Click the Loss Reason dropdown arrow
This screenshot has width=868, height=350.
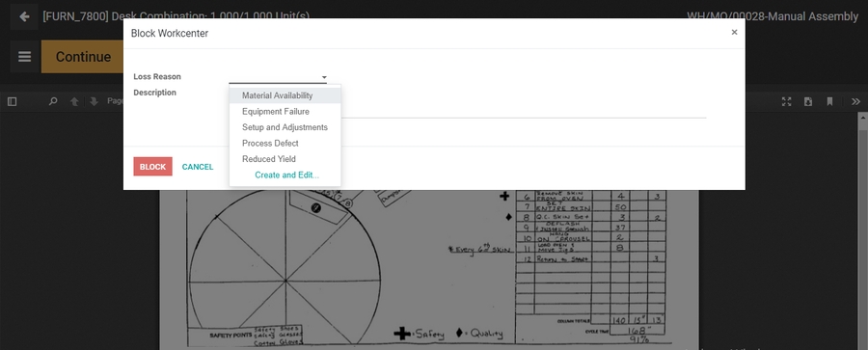(x=324, y=77)
